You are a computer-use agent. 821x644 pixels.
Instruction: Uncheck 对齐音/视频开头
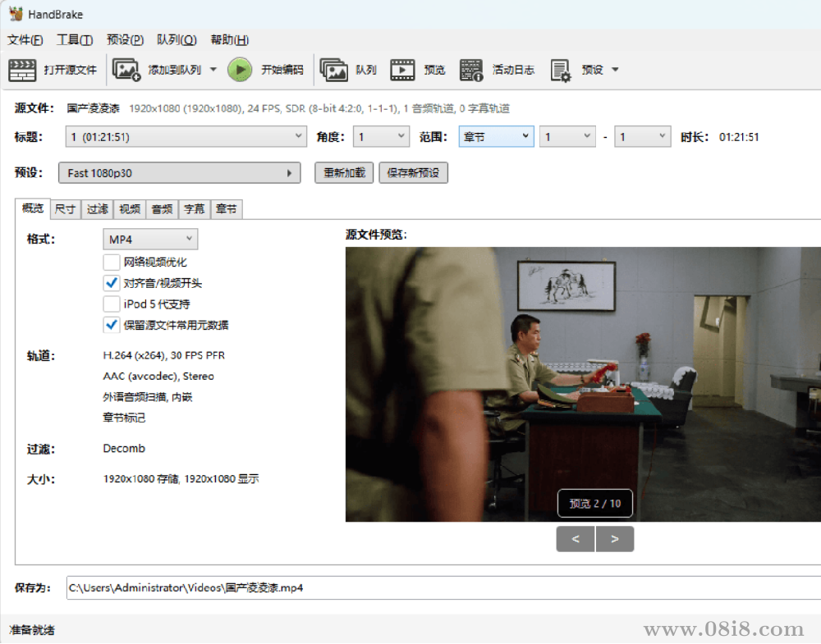pyautogui.click(x=111, y=282)
